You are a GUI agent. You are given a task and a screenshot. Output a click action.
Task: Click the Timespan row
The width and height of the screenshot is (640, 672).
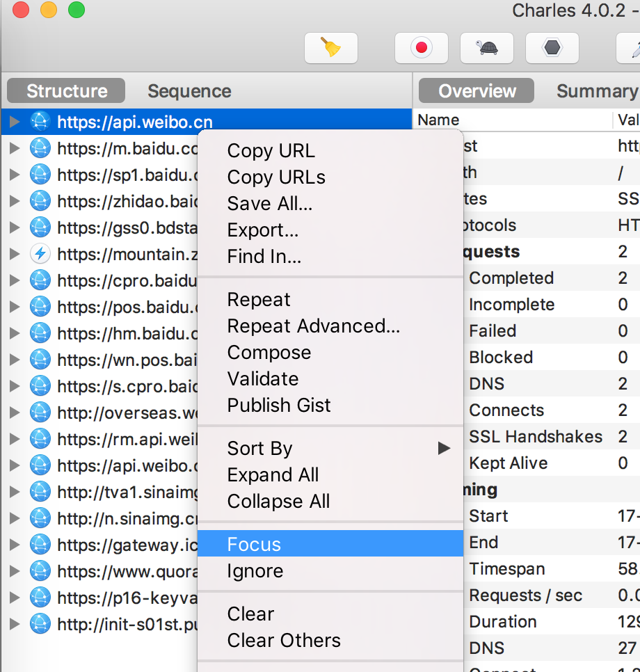(552, 569)
